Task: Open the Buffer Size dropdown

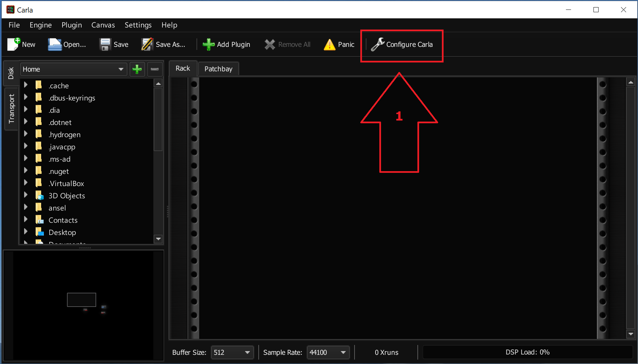Action: pos(232,352)
